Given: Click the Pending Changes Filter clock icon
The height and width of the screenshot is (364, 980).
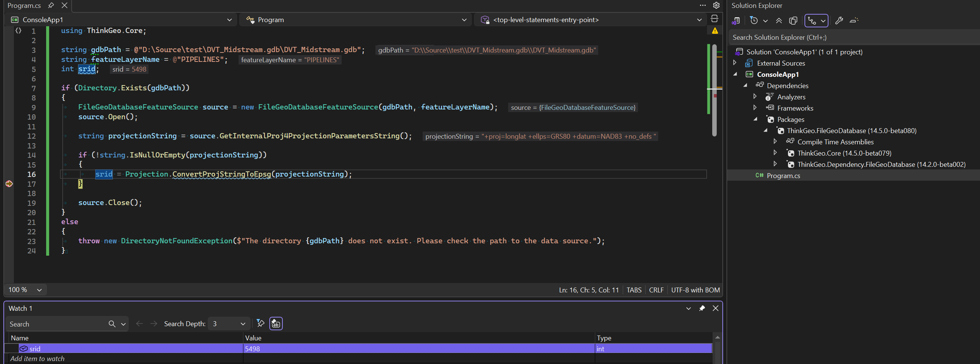Looking at the screenshot, I should coord(753,21).
